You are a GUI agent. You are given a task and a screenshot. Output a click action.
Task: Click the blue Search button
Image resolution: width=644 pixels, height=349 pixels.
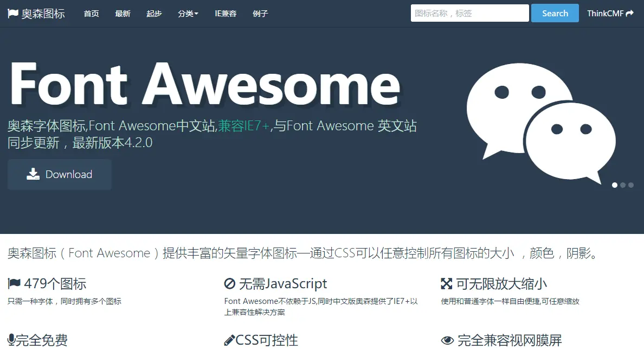(555, 13)
